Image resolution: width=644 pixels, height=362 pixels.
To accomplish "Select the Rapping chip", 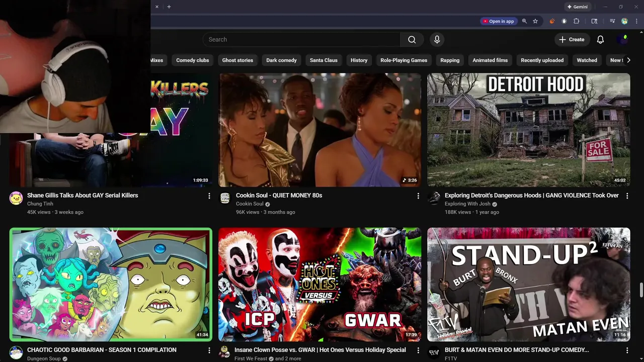I will 450,60.
